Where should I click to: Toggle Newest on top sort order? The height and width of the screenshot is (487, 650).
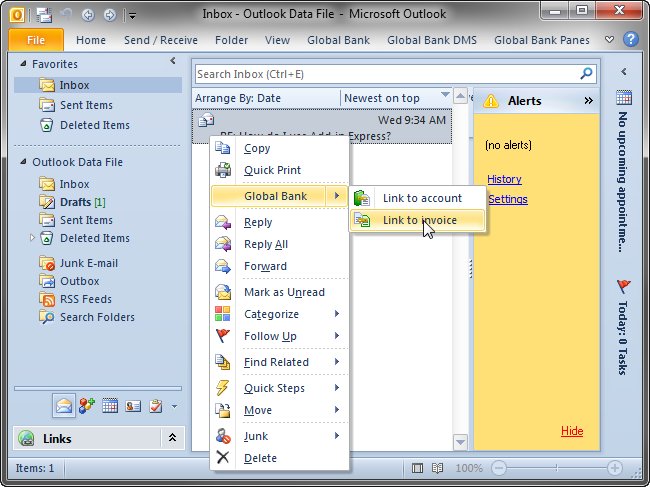[396, 98]
